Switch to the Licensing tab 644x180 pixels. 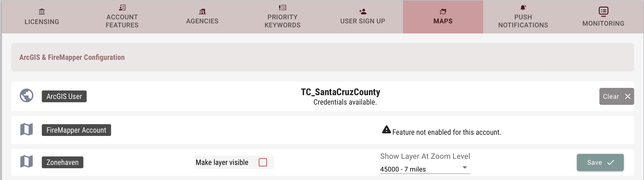coord(42,17)
